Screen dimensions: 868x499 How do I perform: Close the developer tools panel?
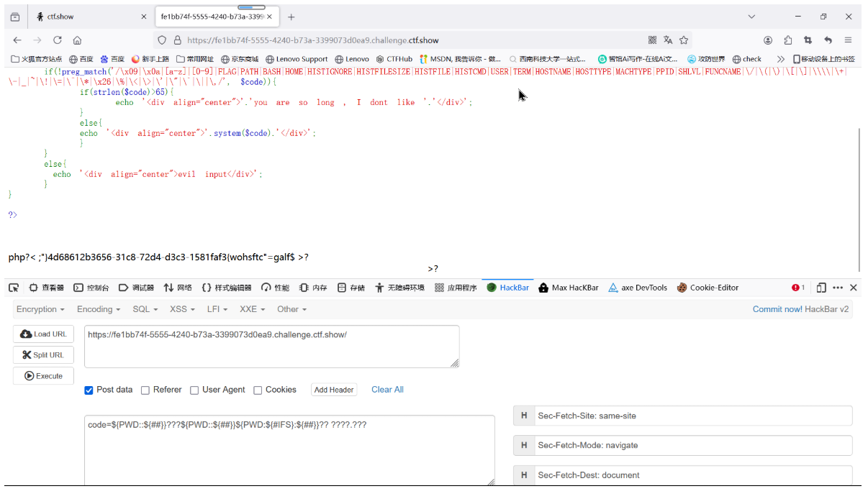coord(854,288)
